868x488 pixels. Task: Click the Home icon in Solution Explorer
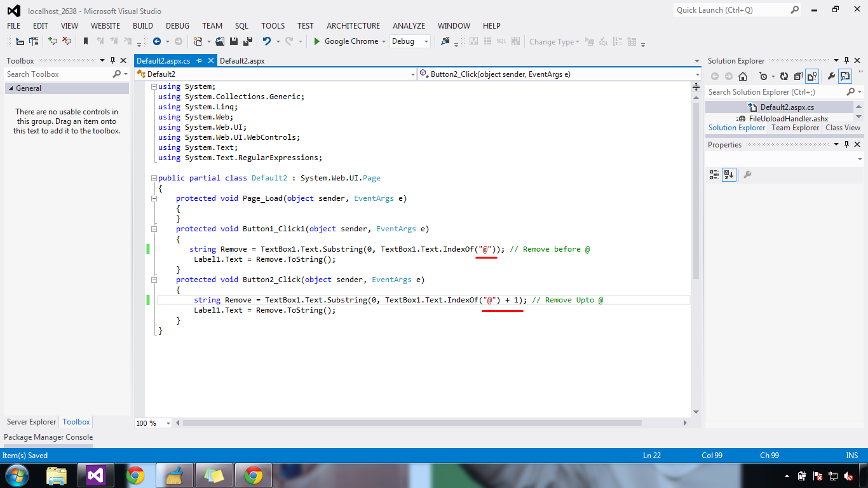742,76
